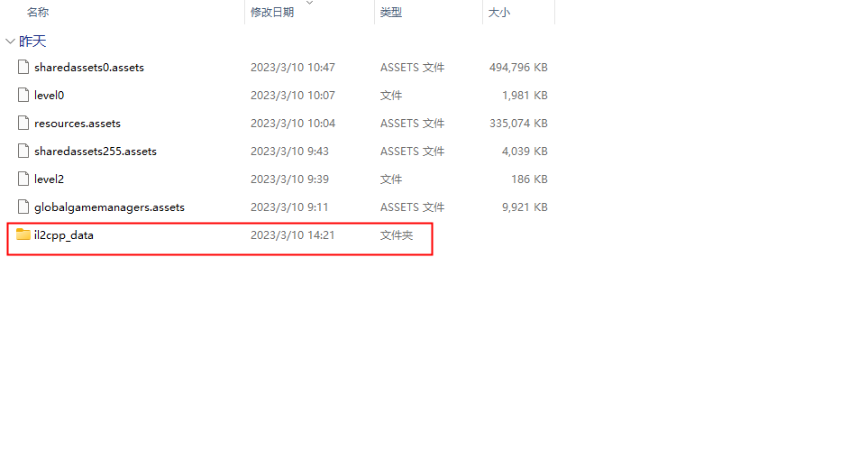Click the globalgamemanagers.assets file icon
This screenshot has height=469, width=868.
coord(23,207)
